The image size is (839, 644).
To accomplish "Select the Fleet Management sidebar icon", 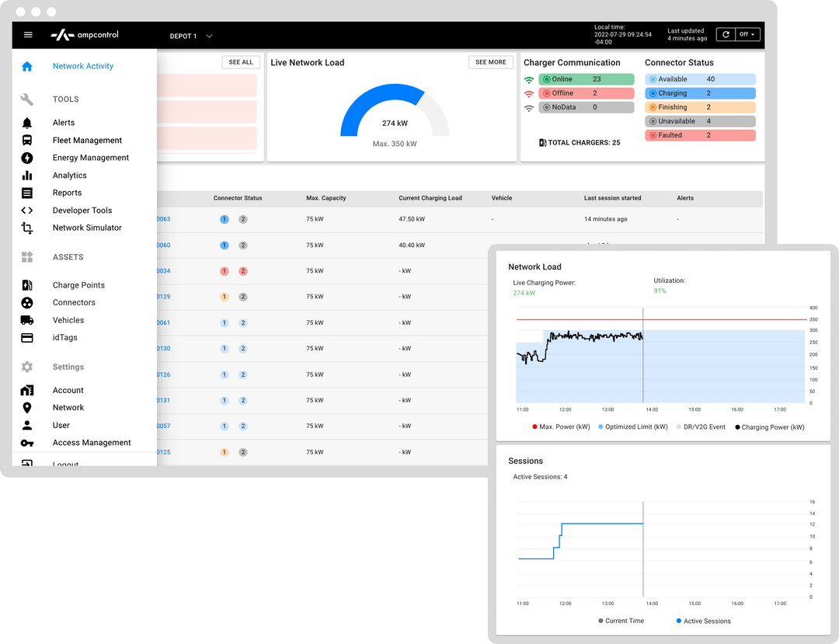I will 27,140.
